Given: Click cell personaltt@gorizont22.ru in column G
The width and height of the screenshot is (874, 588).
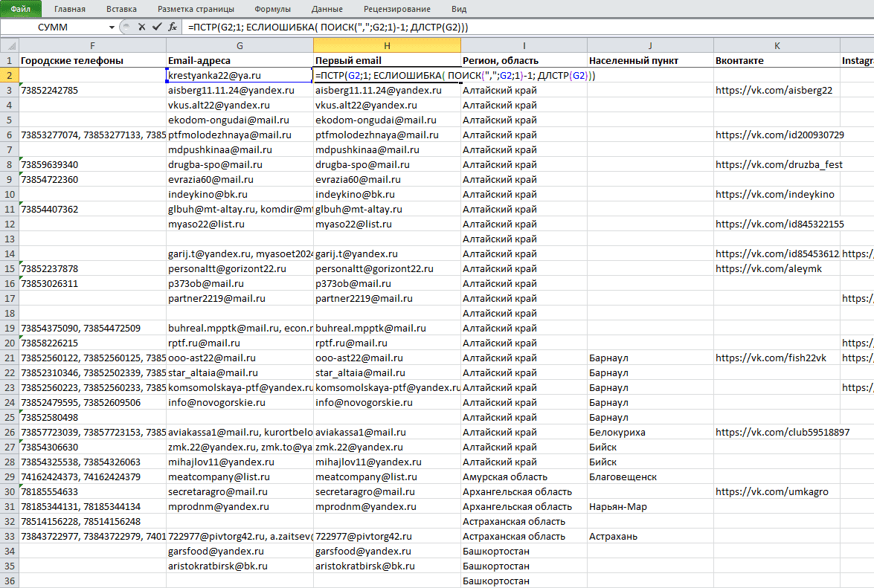Looking at the screenshot, I should point(240,268).
